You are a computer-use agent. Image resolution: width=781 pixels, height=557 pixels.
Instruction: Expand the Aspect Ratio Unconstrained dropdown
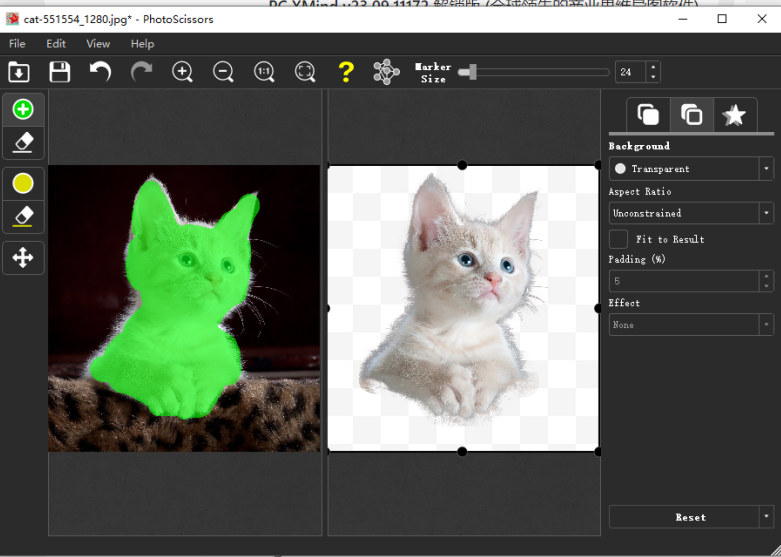691,213
